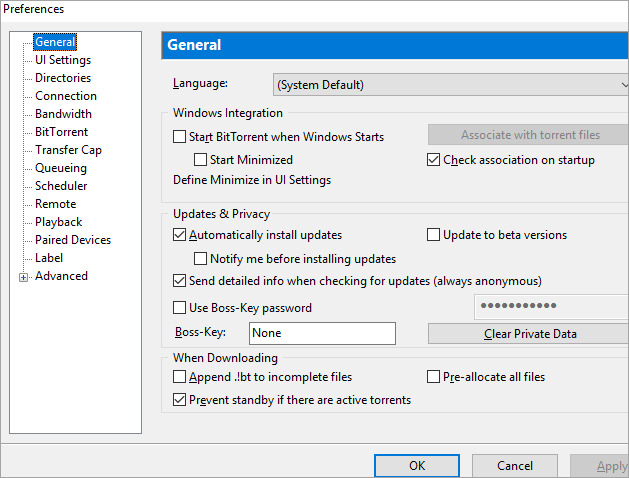Toggle Use Boss-Key password option
This screenshot has height=478, width=629.
click(180, 308)
